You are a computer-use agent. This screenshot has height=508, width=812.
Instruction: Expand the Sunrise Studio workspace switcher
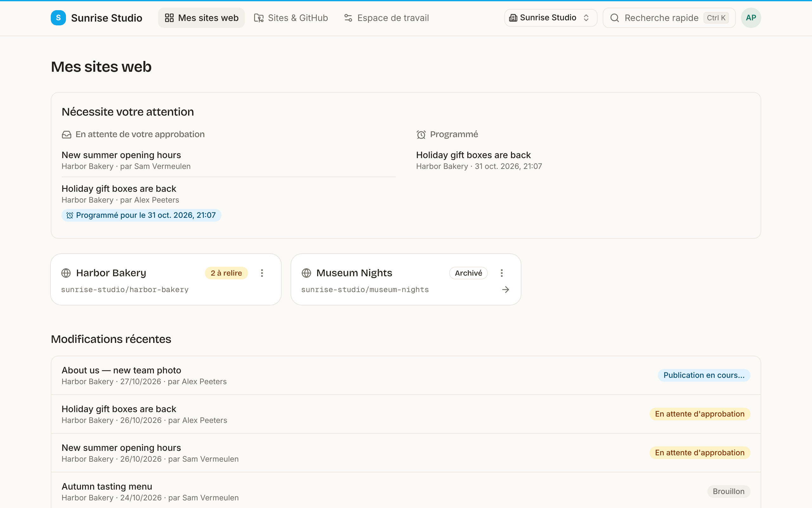tap(551, 18)
